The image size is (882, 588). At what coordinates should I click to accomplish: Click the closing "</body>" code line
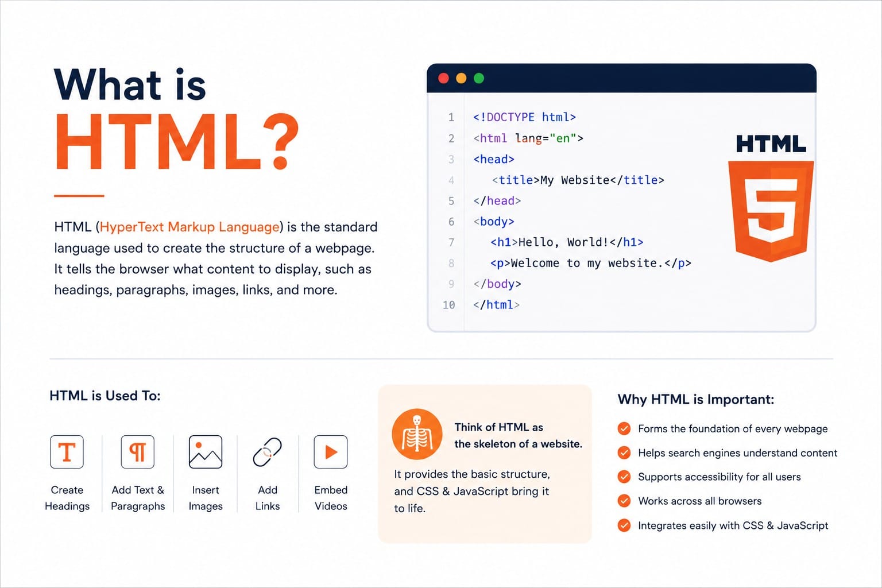pyautogui.click(x=497, y=284)
